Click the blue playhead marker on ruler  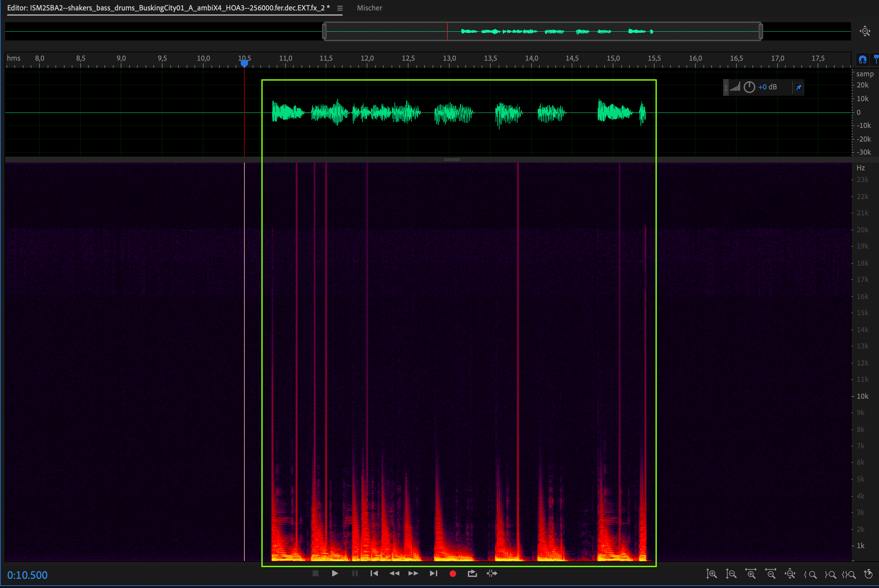coord(244,63)
